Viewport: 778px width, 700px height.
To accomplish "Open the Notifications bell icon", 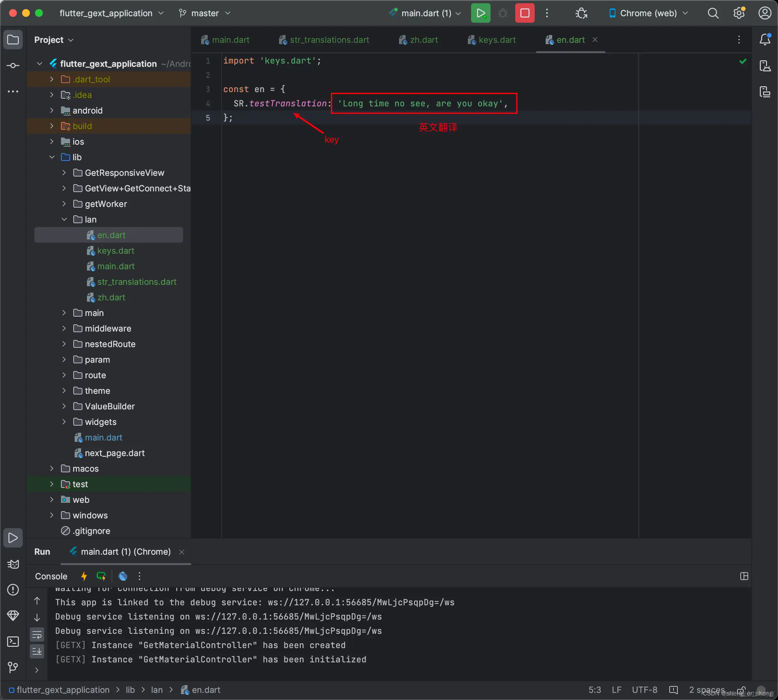I will (765, 40).
